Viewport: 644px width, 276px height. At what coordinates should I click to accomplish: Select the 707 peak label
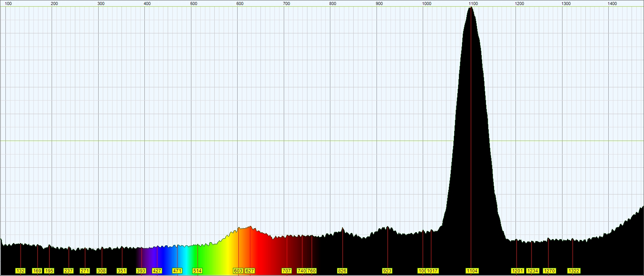point(286,271)
